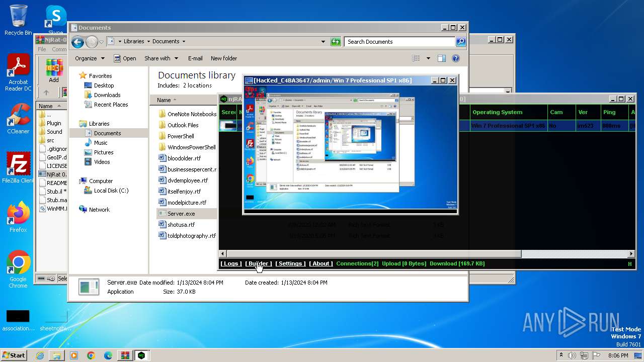Viewport: 644px width, 362px height.
Task: Open the Builder link in njRAT
Action: [x=259, y=263]
